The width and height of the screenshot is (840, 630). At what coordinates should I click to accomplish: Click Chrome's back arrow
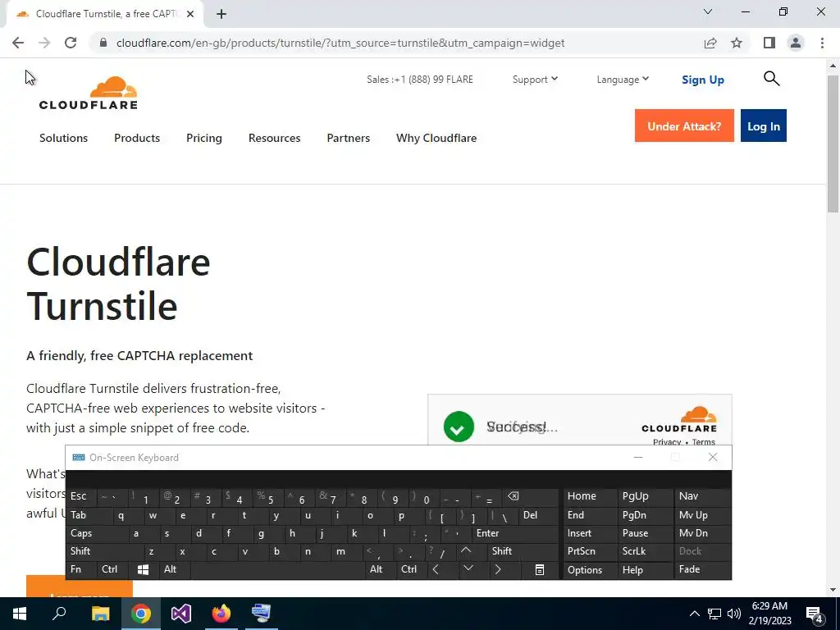point(18,43)
